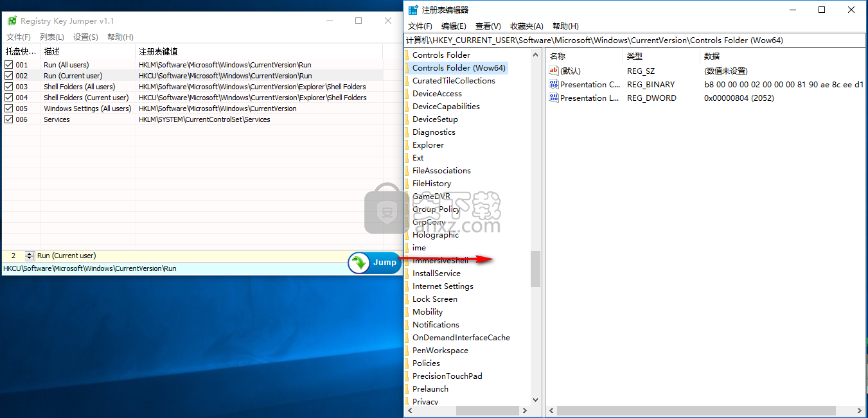Click the Registry Key Jumper title icon
The width and height of the screenshot is (868, 418).
click(x=12, y=21)
